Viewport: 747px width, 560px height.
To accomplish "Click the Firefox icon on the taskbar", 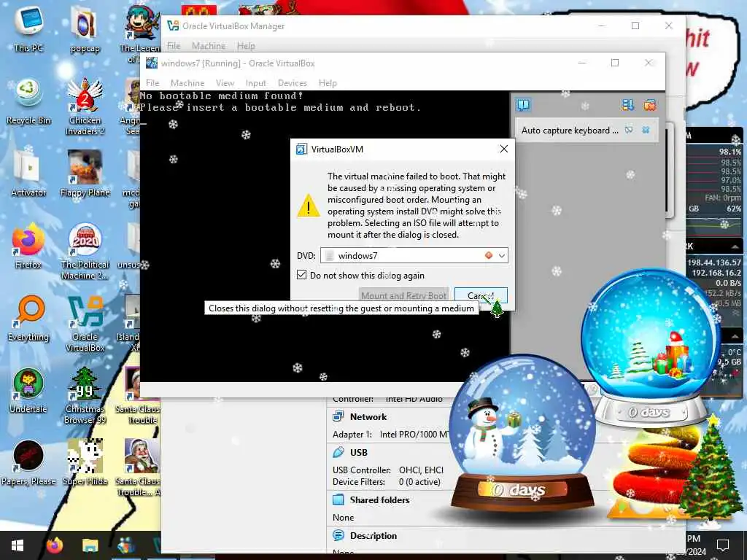I will pyautogui.click(x=54, y=545).
